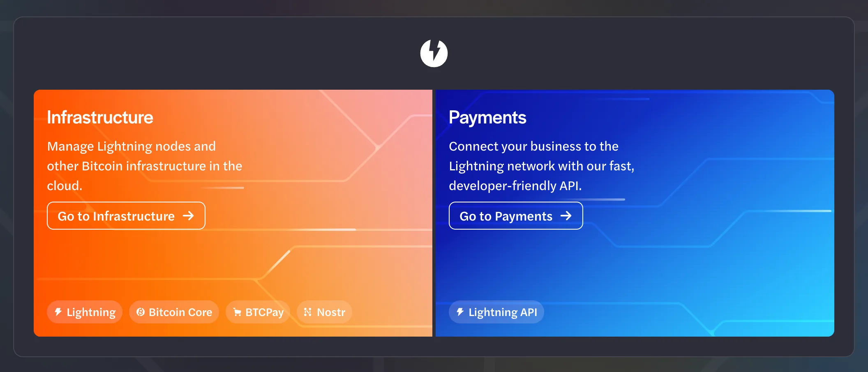This screenshot has height=372, width=868.
Task: Select the Lightning API tag chip
Action: click(x=496, y=312)
